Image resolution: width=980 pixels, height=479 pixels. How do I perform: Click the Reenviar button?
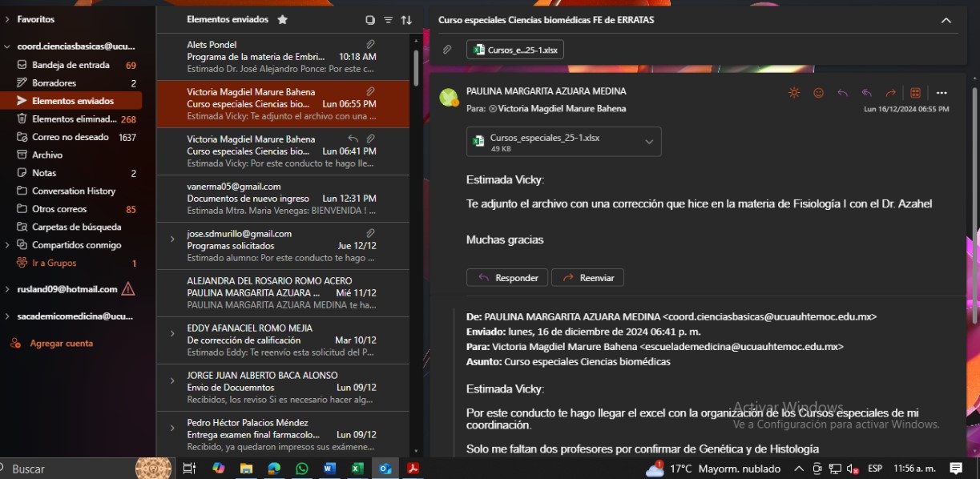[x=587, y=278]
